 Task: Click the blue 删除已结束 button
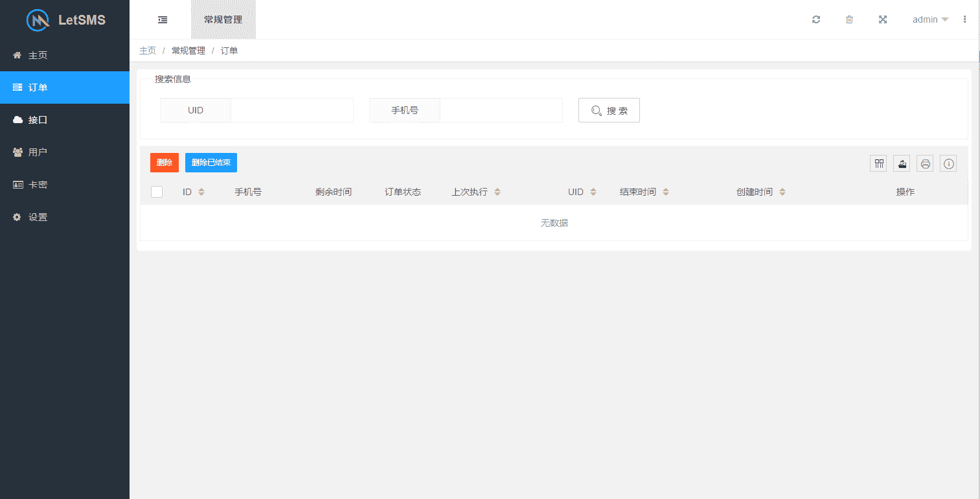pyautogui.click(x=211, y=163)
